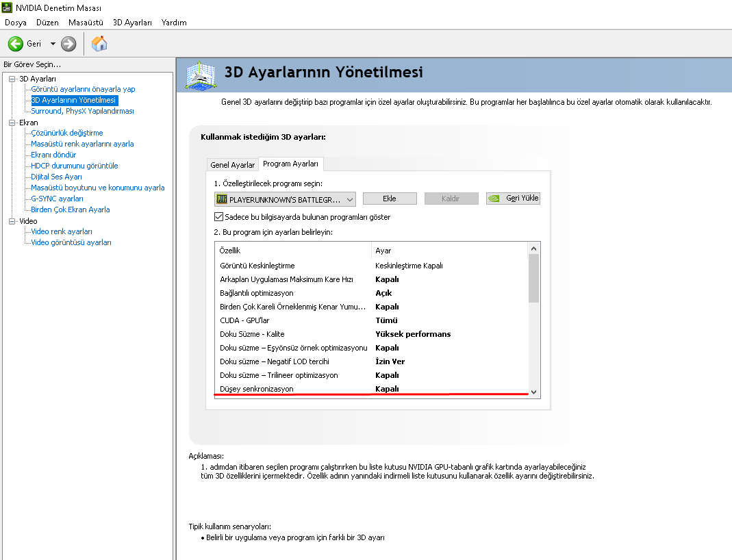Screen dimensions: 732x560
Task: Open Video renk ayarları
Action: (61, 231)
